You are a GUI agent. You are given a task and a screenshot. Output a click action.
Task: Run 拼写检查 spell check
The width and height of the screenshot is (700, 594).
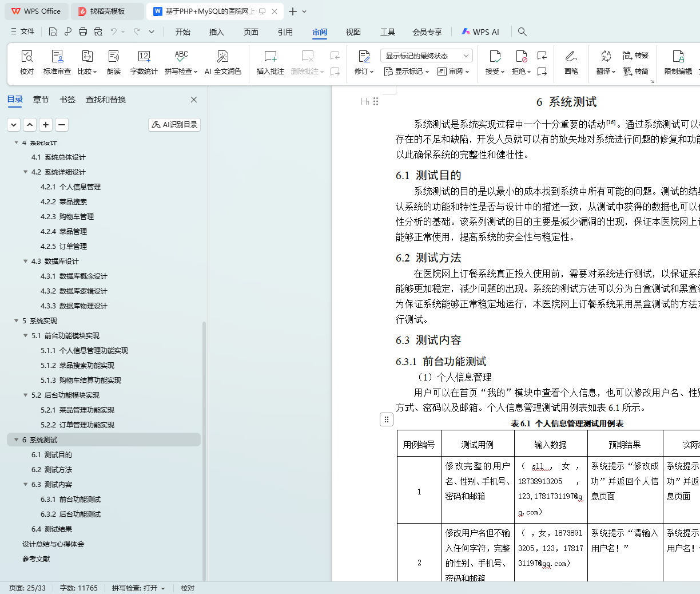pos(181,62)
